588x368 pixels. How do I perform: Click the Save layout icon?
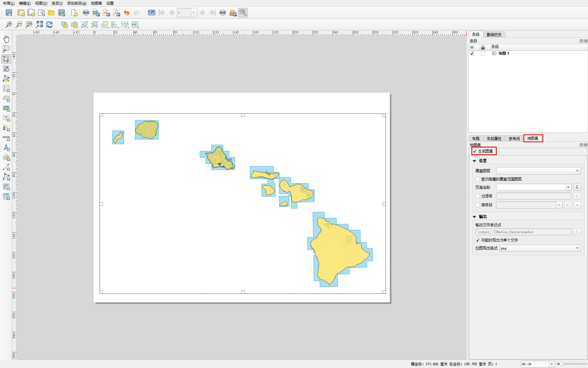pos(9,13)
